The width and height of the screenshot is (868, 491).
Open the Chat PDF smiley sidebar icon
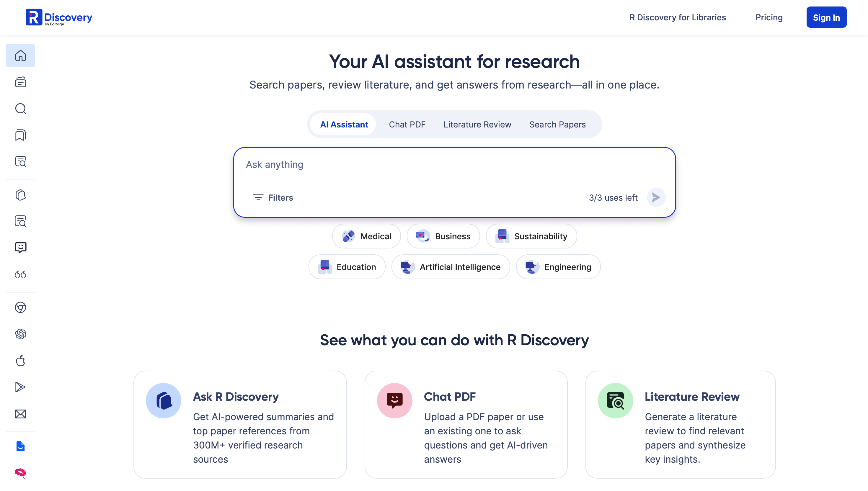(x=20, y=248)
